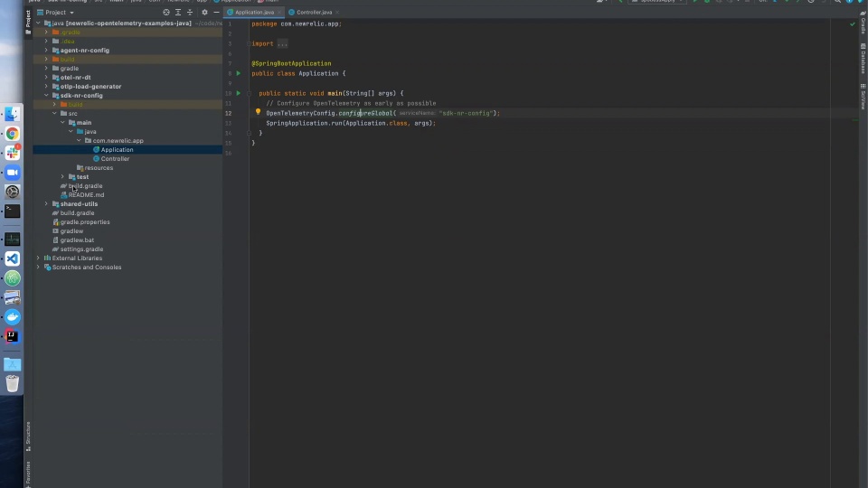The width and height of the screenshot is (868, 488).
Task: Click the run gutter arrow beside main method
Action: 239,93
